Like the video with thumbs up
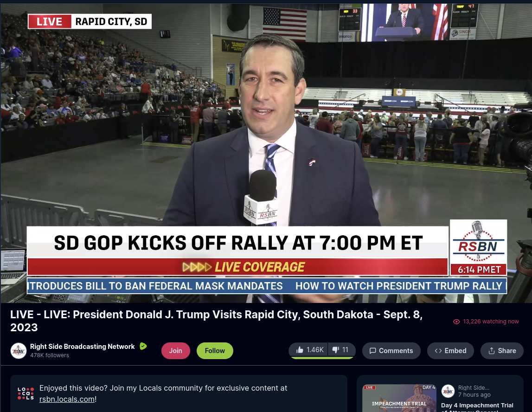 [309, 350]
